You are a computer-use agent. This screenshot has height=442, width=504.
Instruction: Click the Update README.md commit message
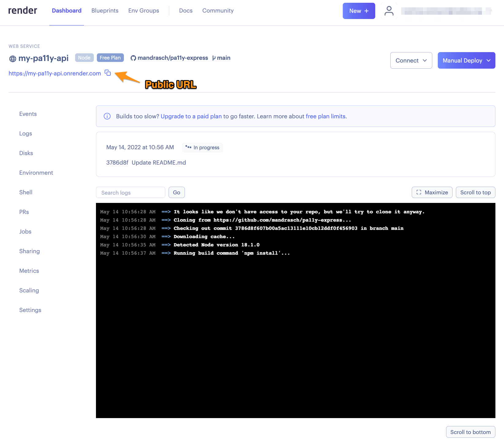159,162
